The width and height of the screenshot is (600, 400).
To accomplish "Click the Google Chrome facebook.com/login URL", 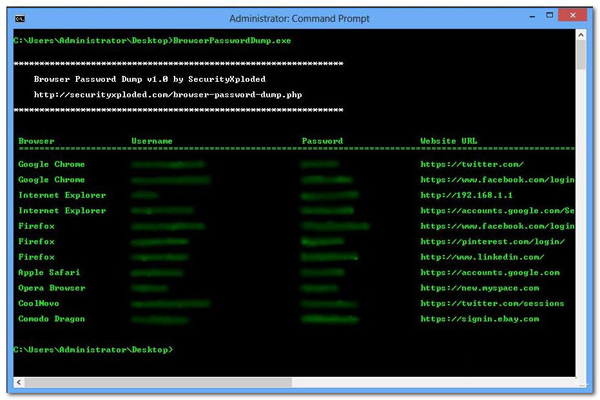I will click(x=497, y=180).
